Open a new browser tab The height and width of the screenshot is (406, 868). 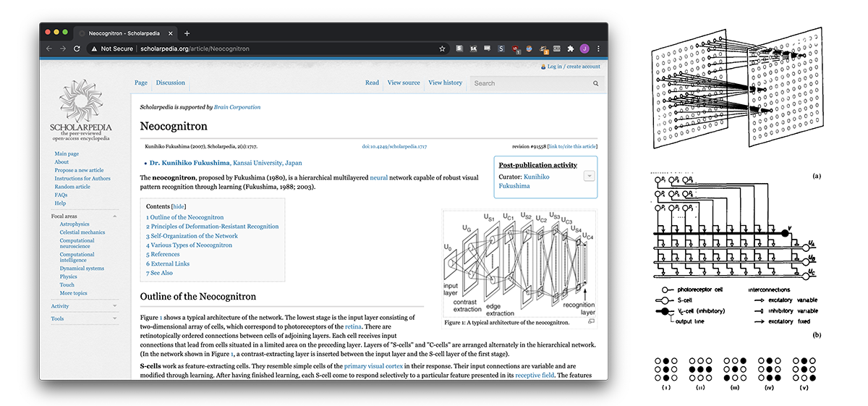[x=187, y=33]
